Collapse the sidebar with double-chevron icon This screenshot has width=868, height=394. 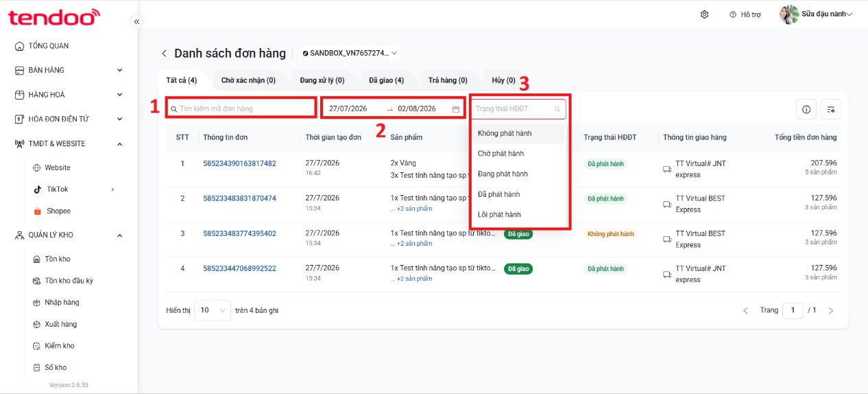(136, 22)
